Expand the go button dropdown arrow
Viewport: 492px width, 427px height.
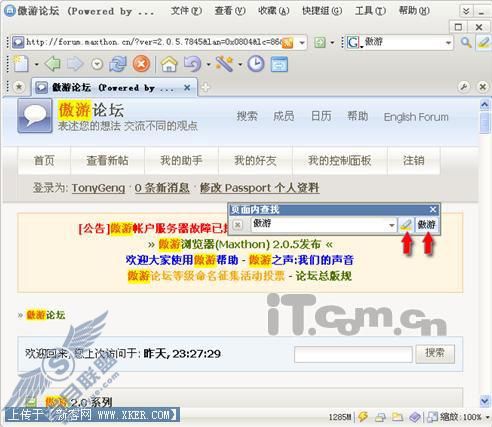[x=332, y=43]
